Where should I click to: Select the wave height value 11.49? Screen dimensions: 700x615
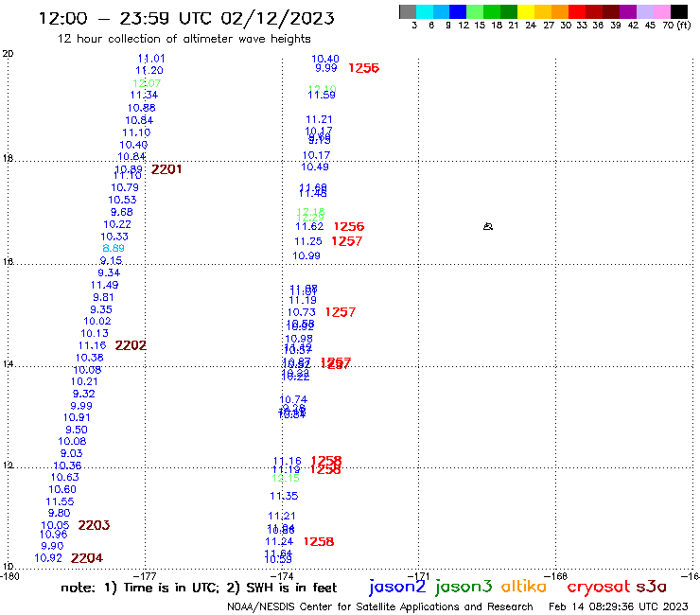[104, 285]
